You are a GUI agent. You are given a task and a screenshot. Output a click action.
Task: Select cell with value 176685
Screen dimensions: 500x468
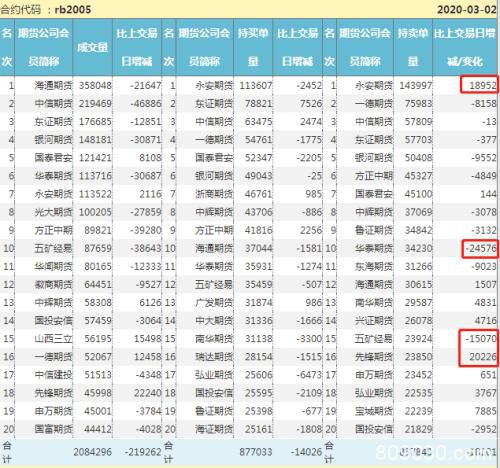point(95,122)
